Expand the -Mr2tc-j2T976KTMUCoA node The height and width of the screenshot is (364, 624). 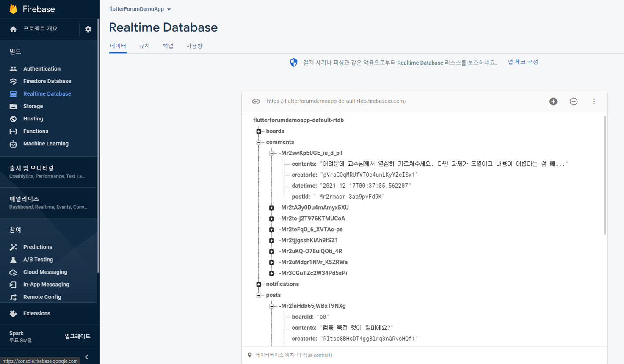(x=271, y=219)
